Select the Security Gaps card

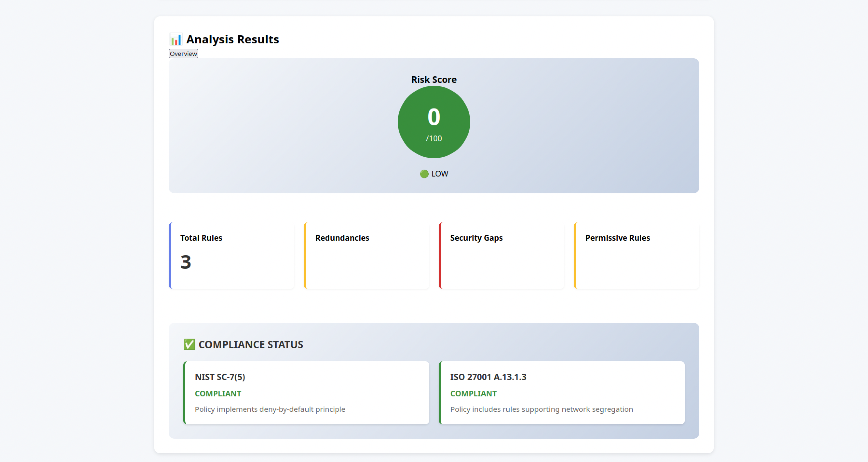click(502, 255)
